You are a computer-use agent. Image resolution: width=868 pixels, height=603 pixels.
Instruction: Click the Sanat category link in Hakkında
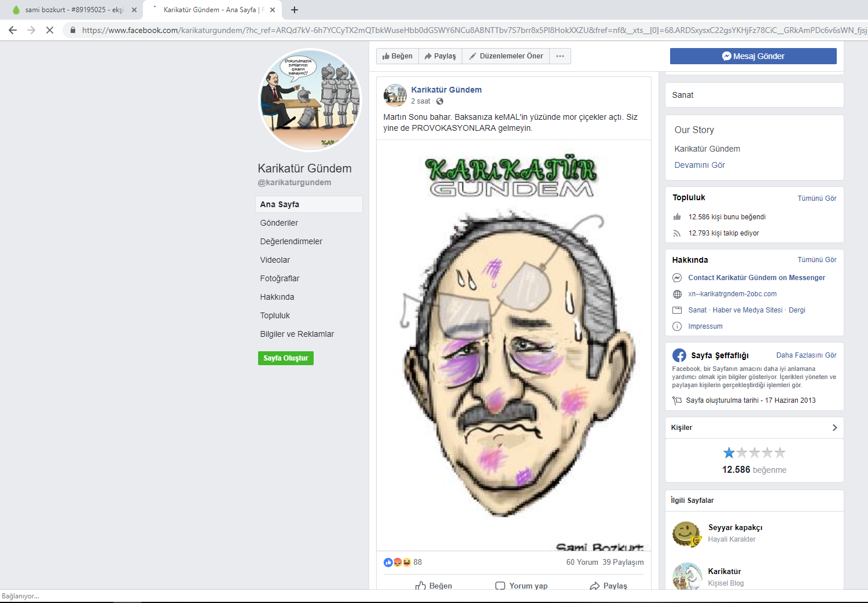[697, 310]
